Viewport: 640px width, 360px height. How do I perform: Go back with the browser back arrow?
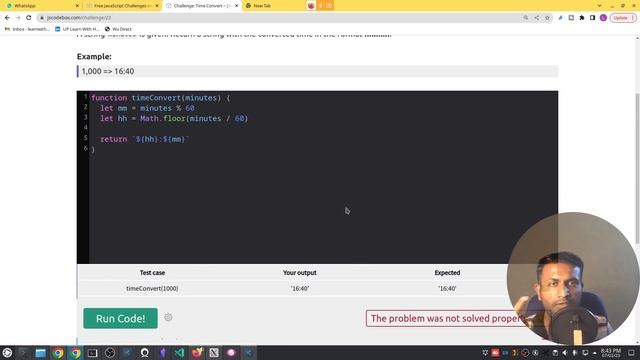click(x=7, y=18)
